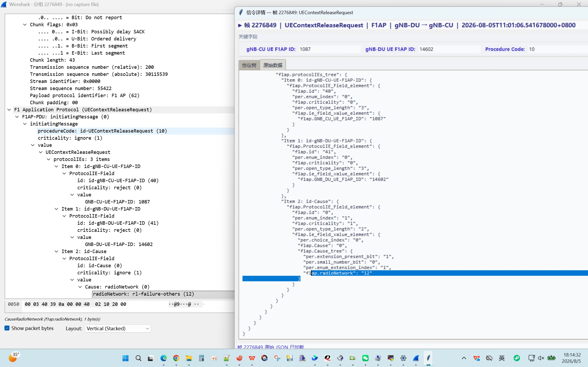Open the Snipping Tool taskbar icon

pos(277,358)
